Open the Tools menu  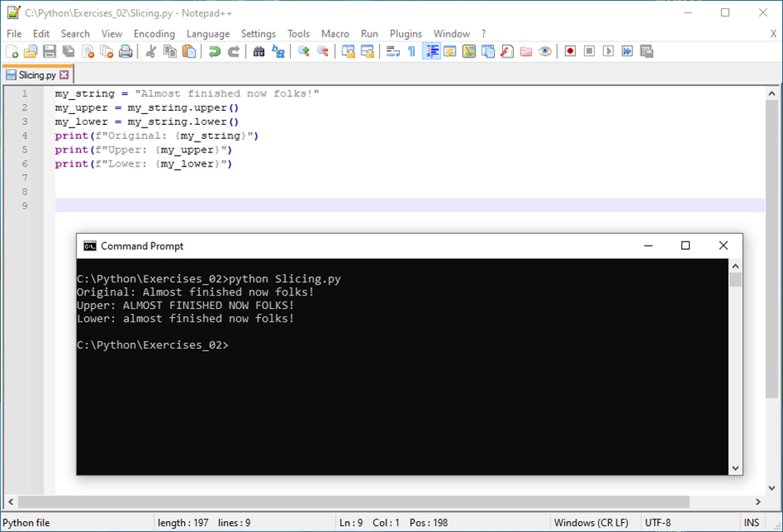pyautogui.click(x=298, y=33)
